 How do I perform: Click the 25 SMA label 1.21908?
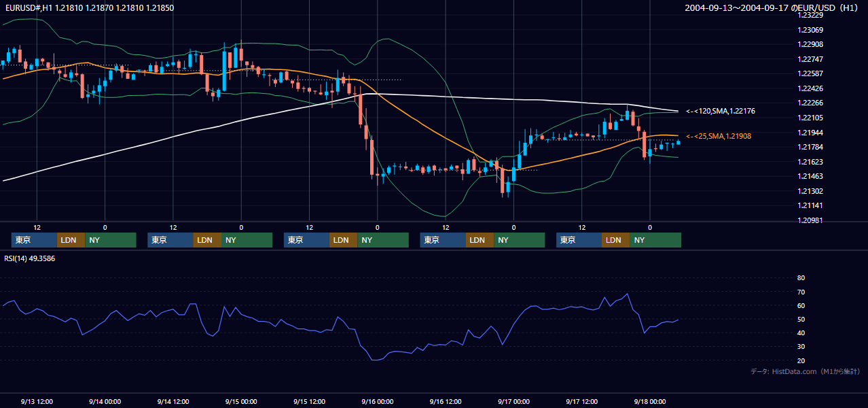pos(719,137)
